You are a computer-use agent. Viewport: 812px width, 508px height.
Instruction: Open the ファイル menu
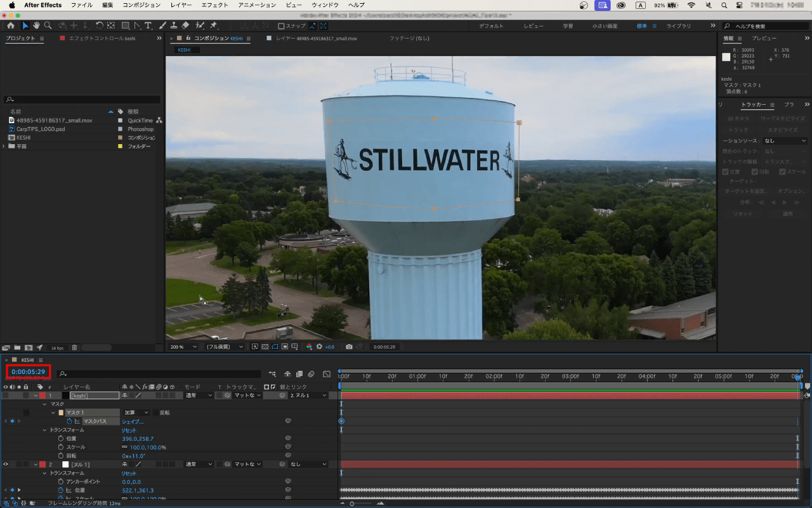[x=81, y=5]
